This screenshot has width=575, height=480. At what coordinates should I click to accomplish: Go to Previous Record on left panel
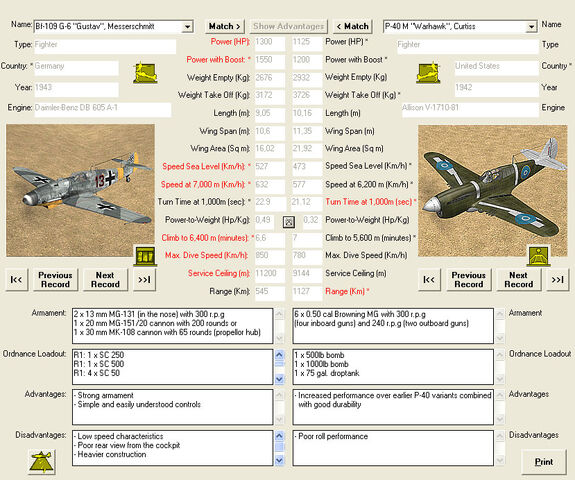tap(55, 280)
